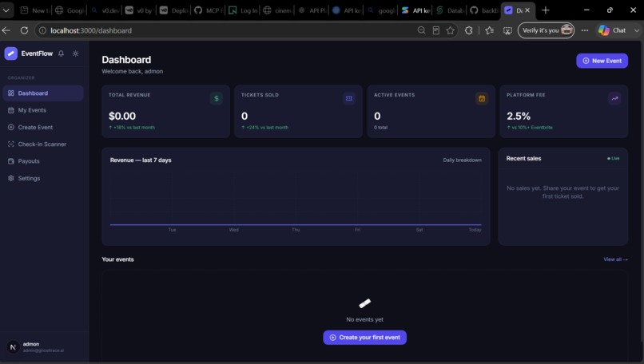The image size is (644, 364).
Task: Click the Revenue — last 7 days heading
Action: click(141, 160)
